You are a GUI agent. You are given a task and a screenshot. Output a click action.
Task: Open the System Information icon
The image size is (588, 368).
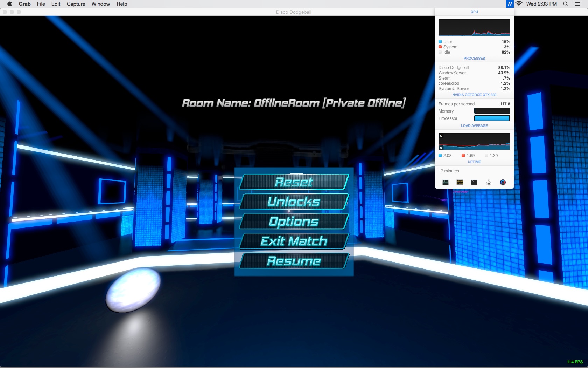tap(489, 182)
